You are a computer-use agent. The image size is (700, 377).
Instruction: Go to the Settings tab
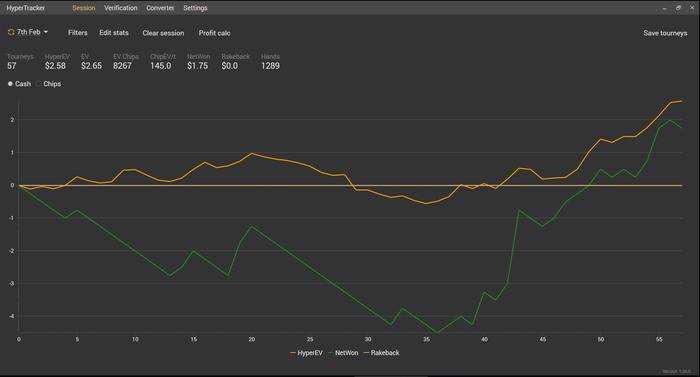[195, 8]
